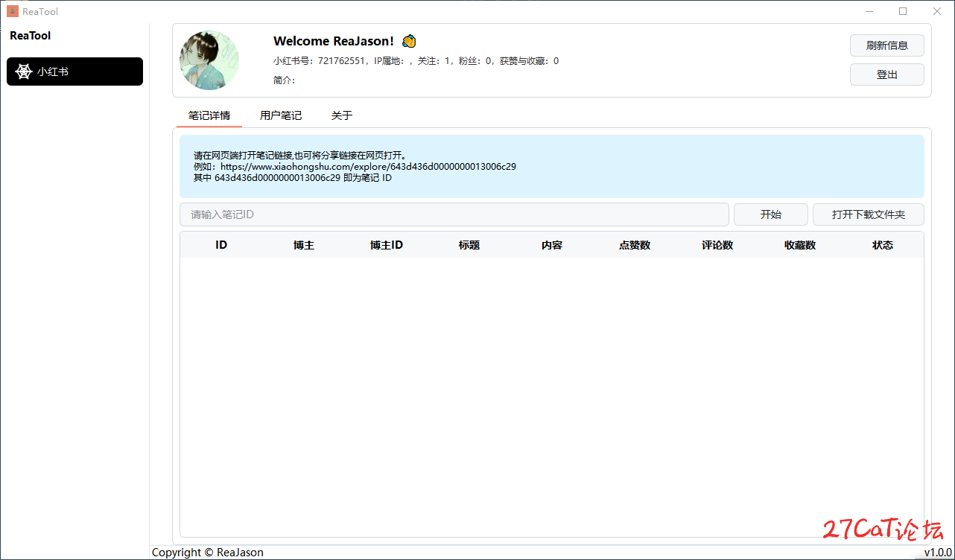Minimize the ReaTool window
This screenshot has width=955, height=560.
(x=869, y=11)
